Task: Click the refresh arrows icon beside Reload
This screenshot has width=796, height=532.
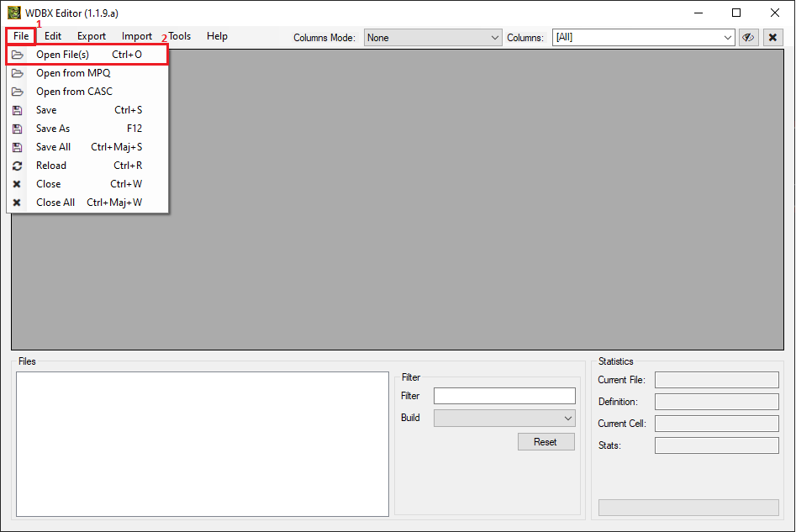Action: [x=18, y=166]
